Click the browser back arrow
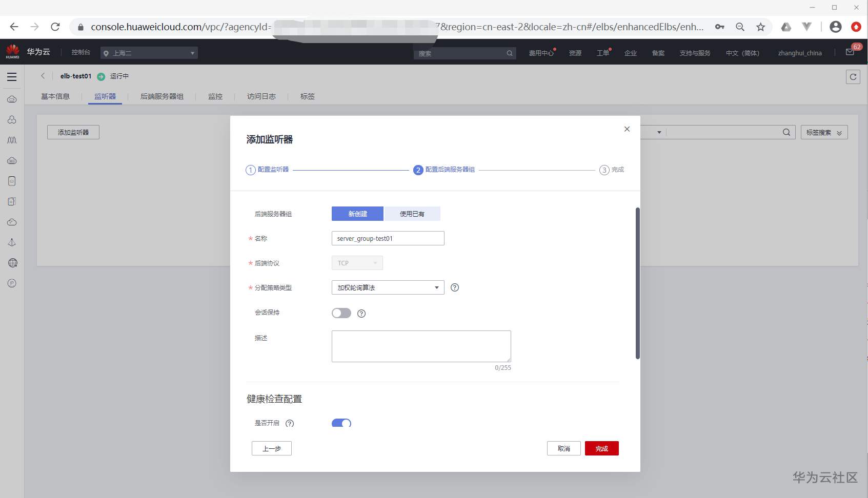This screenshot has width=868, height=498. coord(14,27)
